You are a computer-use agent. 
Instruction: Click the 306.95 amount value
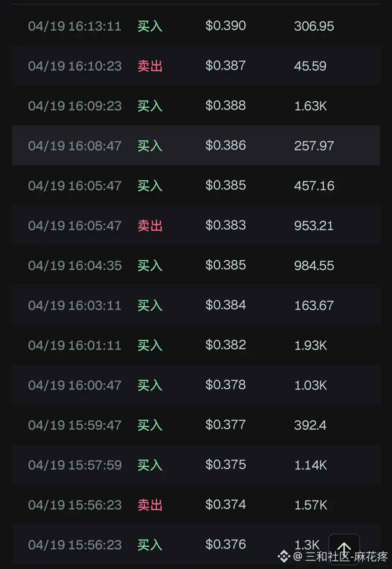(x=314, y=26)
